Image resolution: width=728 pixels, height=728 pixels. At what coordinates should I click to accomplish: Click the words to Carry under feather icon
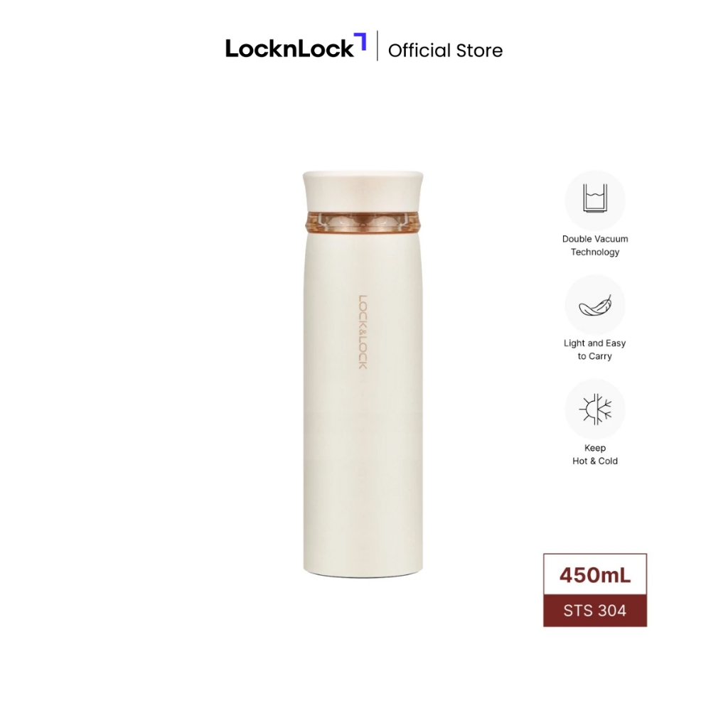click(595, 356)
